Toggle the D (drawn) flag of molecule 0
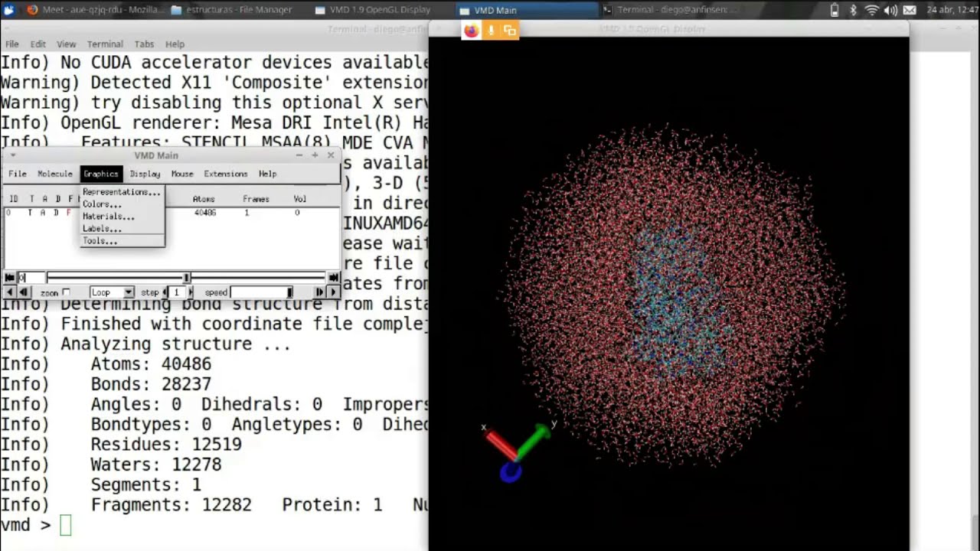980x551 pixels. point(56,213)
